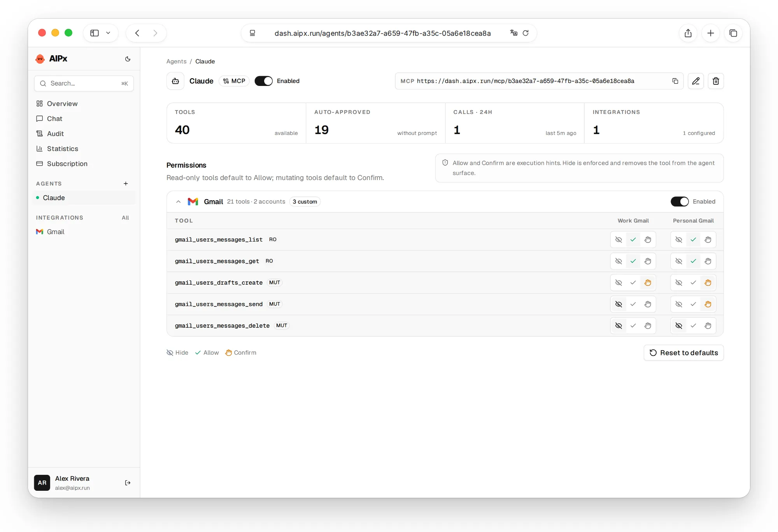Click gmail_users_drafts_create tool name

click(x=219, y=283)
